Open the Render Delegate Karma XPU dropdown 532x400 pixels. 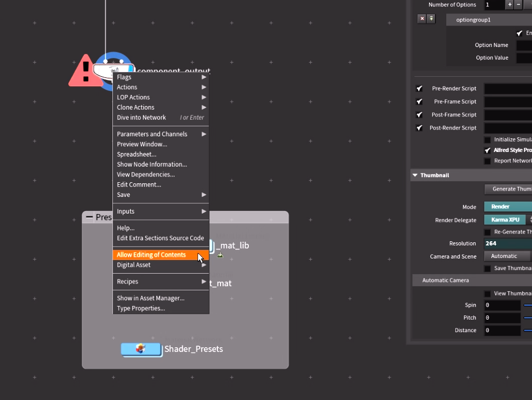(x=508, y=220)
